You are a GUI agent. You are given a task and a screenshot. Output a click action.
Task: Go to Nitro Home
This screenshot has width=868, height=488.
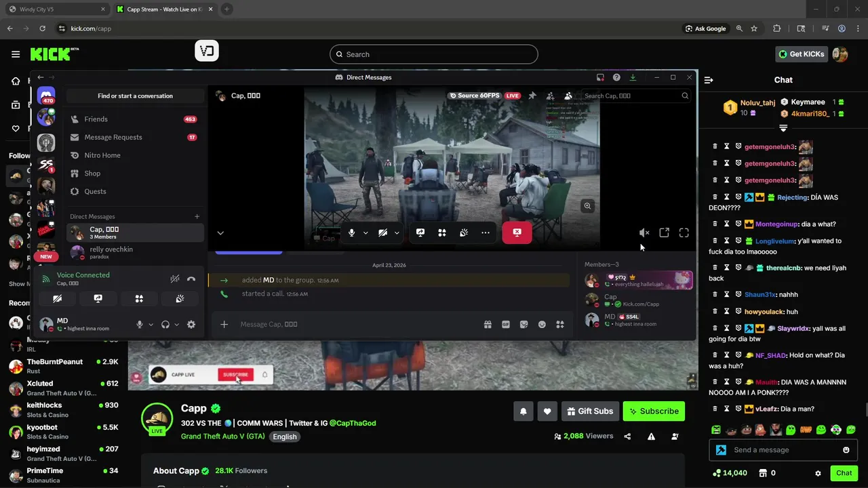coord(136,155)
